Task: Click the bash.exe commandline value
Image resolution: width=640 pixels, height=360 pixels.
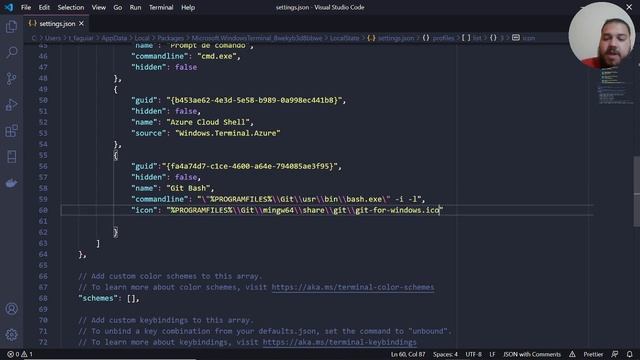Action: point(309,199)
